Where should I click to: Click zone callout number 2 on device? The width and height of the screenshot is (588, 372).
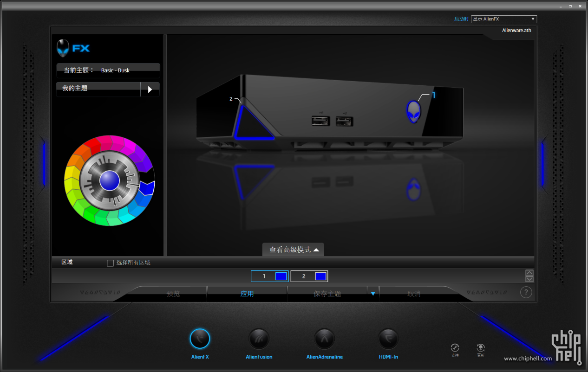[x=231, y=99]
